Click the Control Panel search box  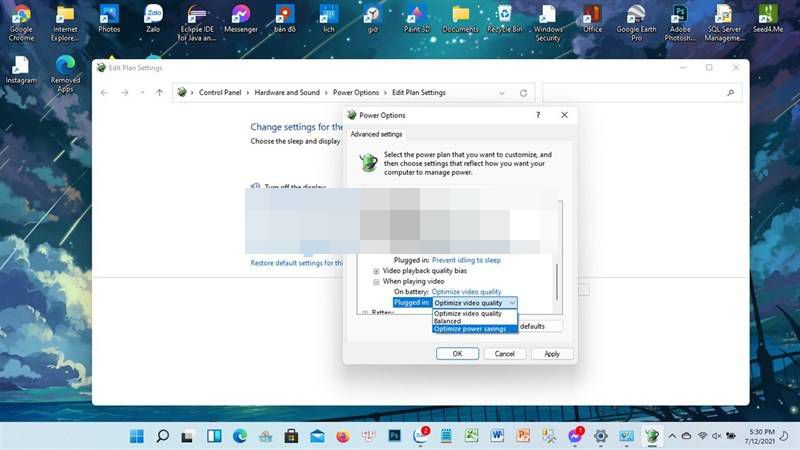coord(640,93)
